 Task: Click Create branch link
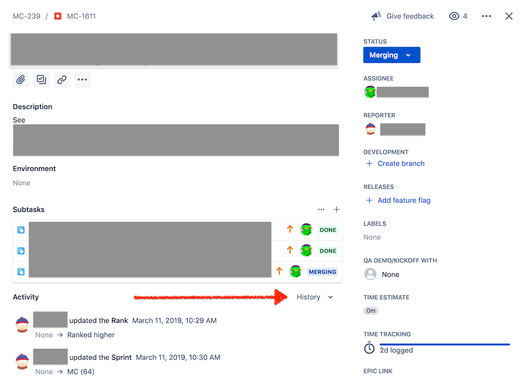(401, 164)
